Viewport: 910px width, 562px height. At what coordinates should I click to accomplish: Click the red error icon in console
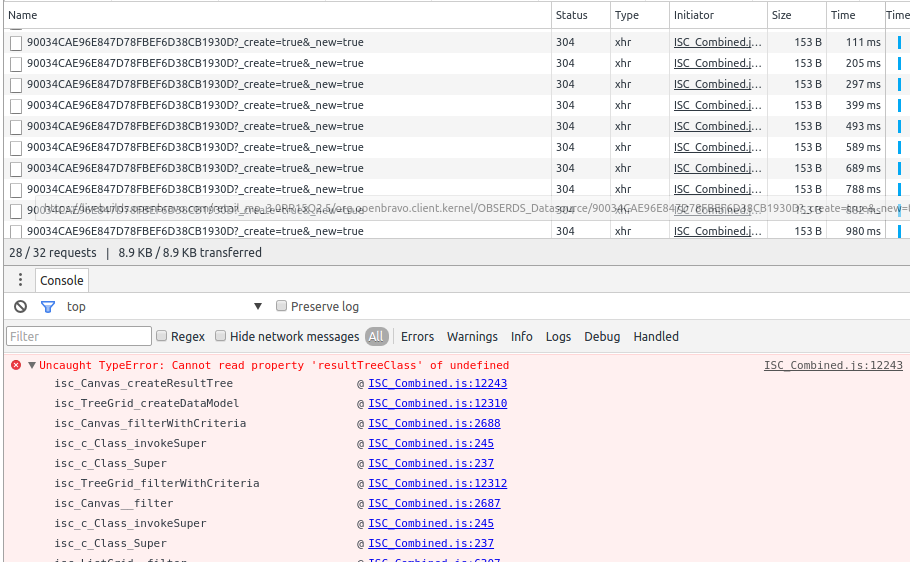[x=16, y=366]
